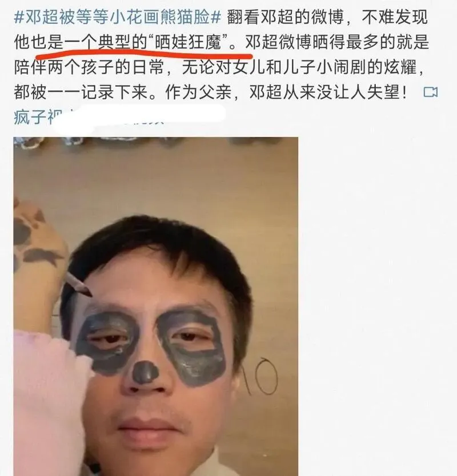Click the painted eye patch nearest the scribbled 10
The height and width of the screenshot is (476, 457).
pos(193,346)
